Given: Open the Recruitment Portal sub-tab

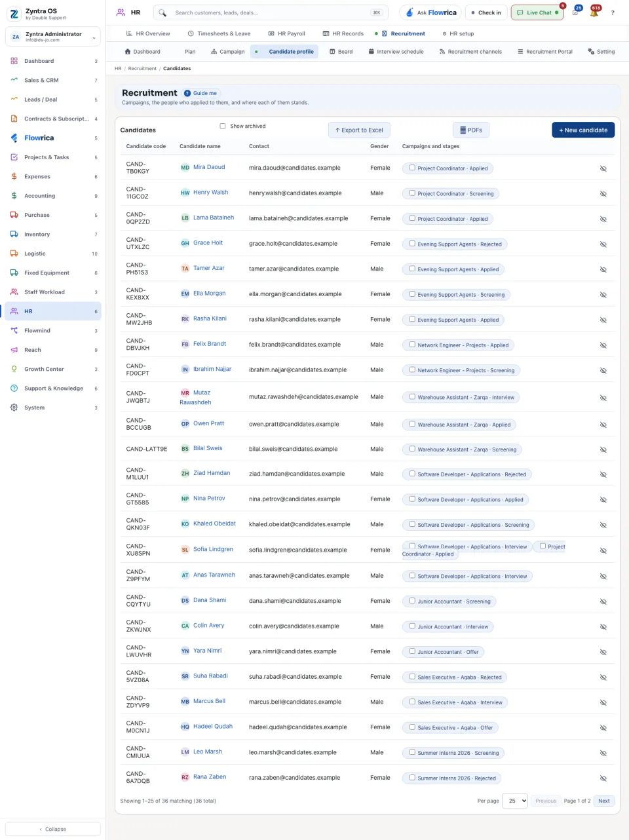Looking at the screenshot, I should [x=545, y=52].
